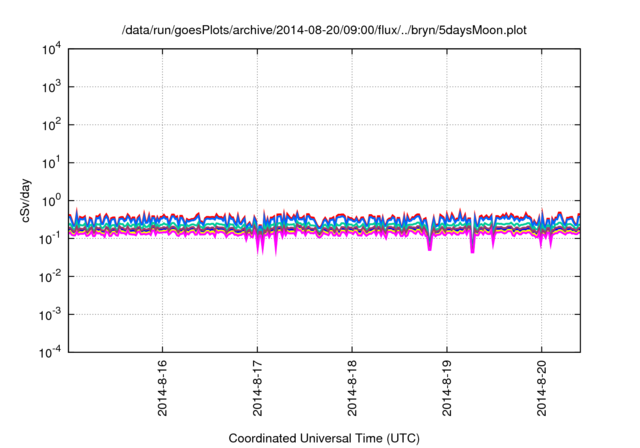Click the 10^-3 y-axis tick label
640x448 pixels.
coord(50,314)
